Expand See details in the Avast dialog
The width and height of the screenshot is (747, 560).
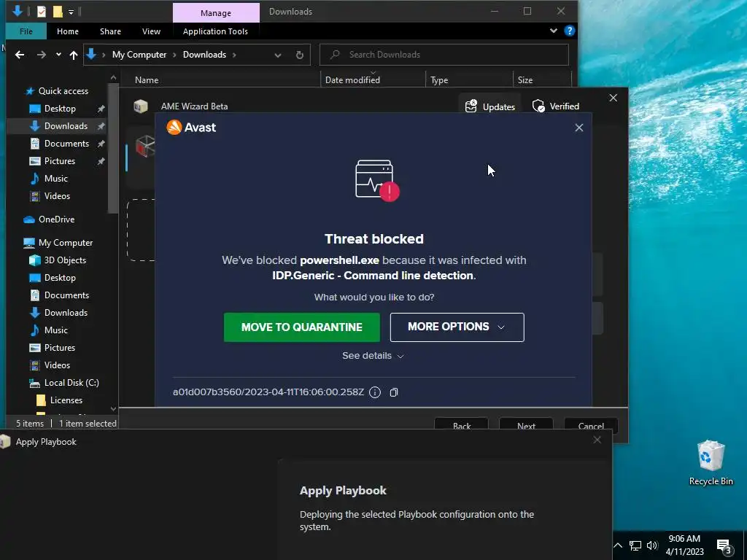pyautogui.click(x=373, y=356)
